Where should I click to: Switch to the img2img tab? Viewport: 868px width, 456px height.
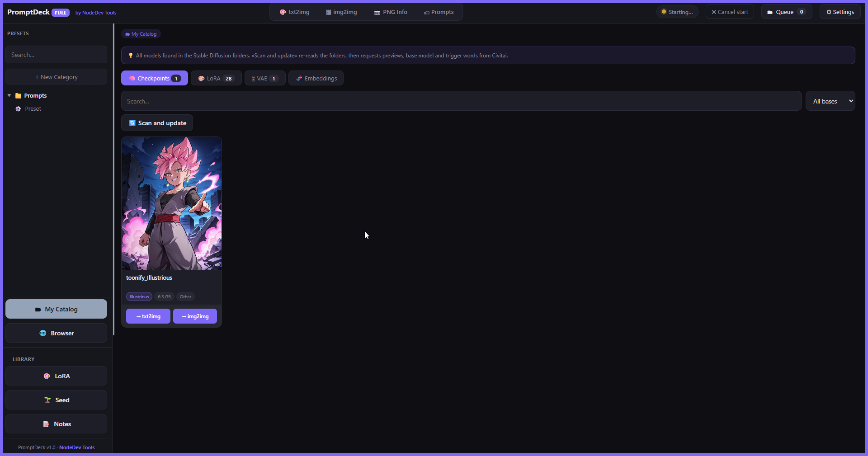(x=341, y=12)
